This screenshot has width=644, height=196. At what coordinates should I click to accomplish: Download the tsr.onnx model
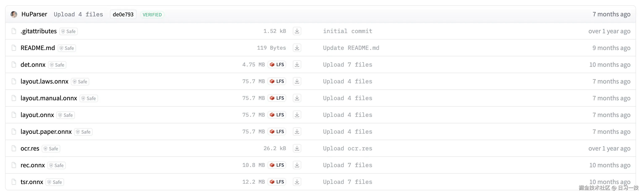pos(297,182)
